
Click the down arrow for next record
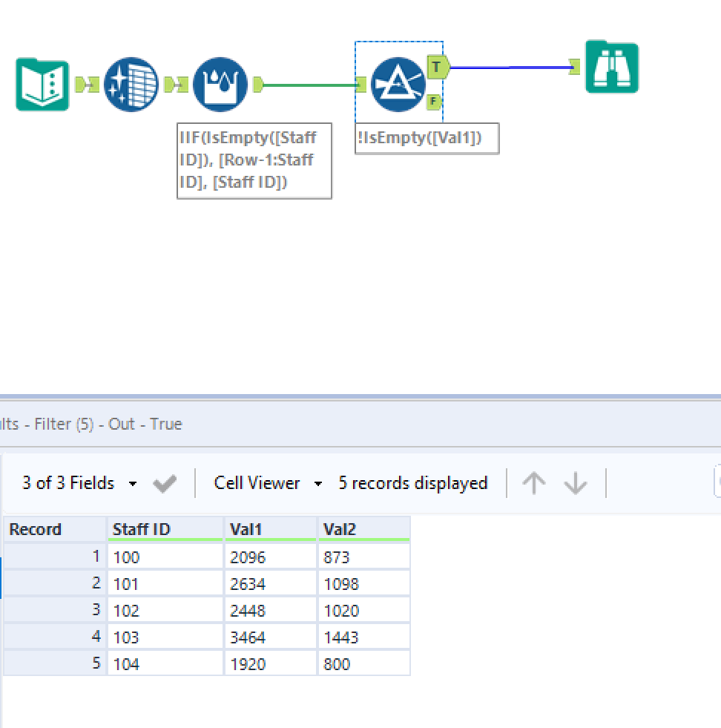pos(575,484)
